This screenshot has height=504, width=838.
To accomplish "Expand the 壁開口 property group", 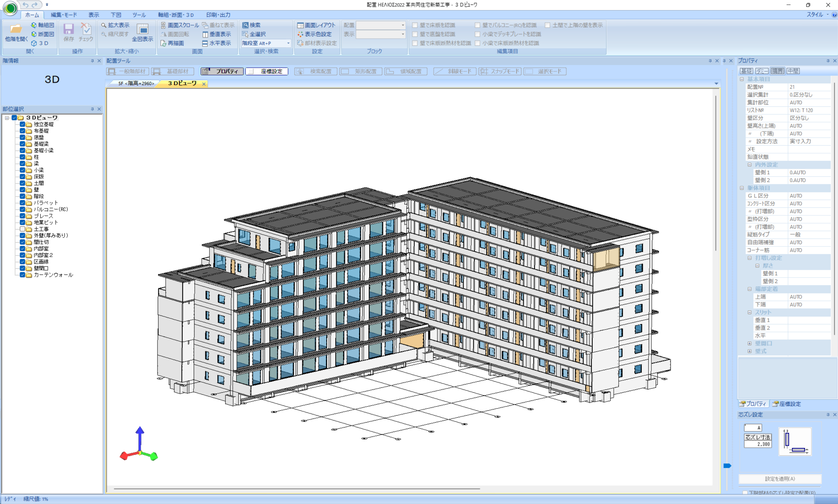I will [750, 343].
